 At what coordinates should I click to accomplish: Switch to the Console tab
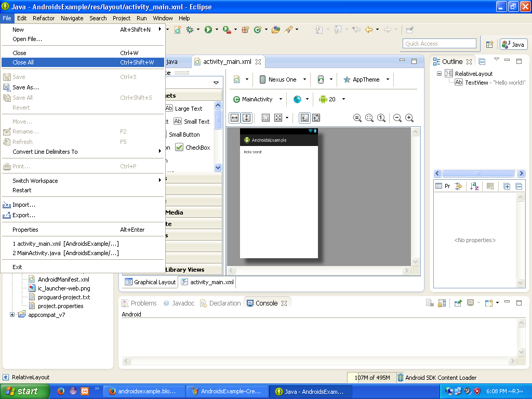coord(267,303)
